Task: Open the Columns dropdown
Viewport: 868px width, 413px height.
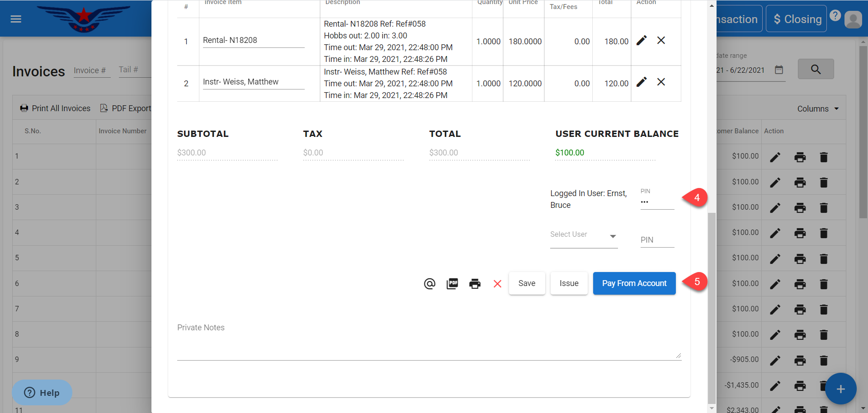Action: (818, 109)
